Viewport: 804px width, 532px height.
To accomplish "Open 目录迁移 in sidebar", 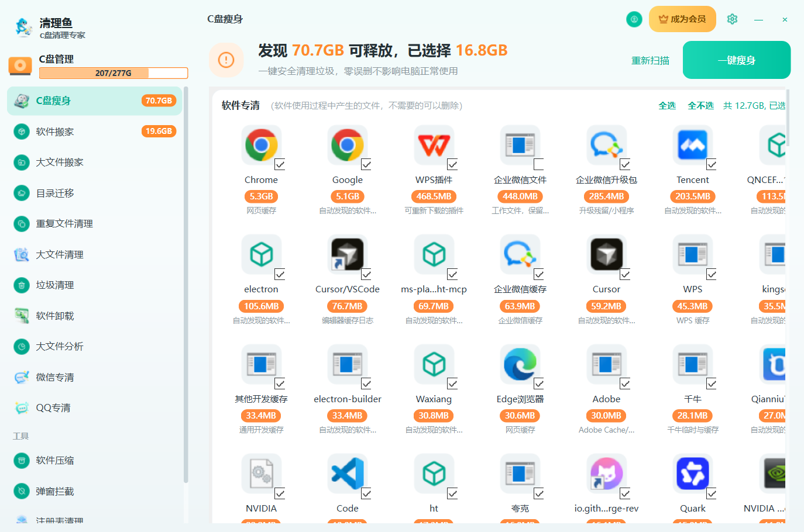I will pyautogui.click(x=95, y=193).
